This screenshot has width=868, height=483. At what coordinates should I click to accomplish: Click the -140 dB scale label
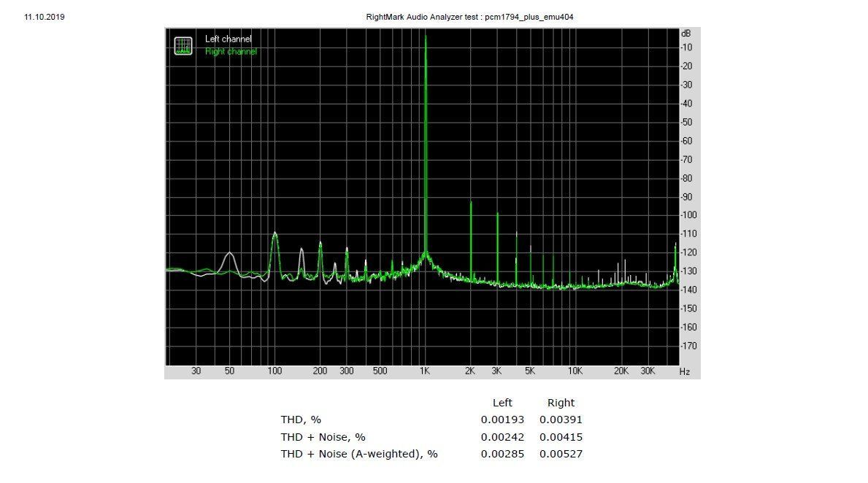click(688, 290)
